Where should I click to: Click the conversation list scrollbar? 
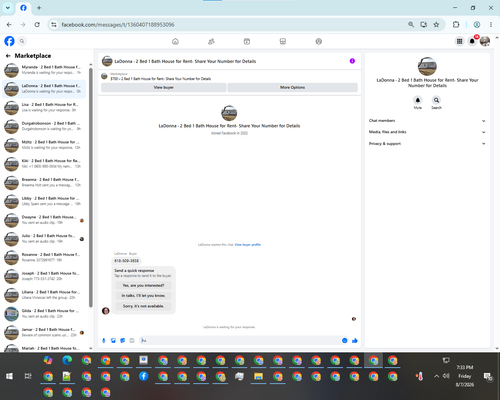(91, 187)
